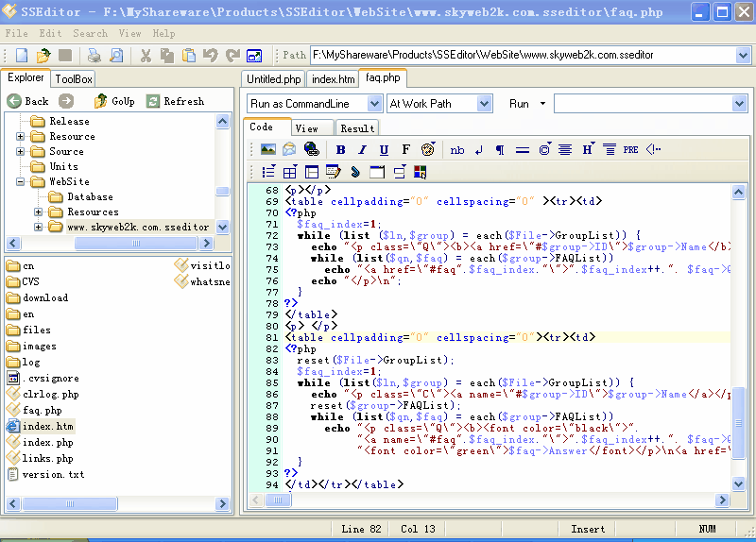Open the Run button's dropdown arrow

[x=542, y=104]
